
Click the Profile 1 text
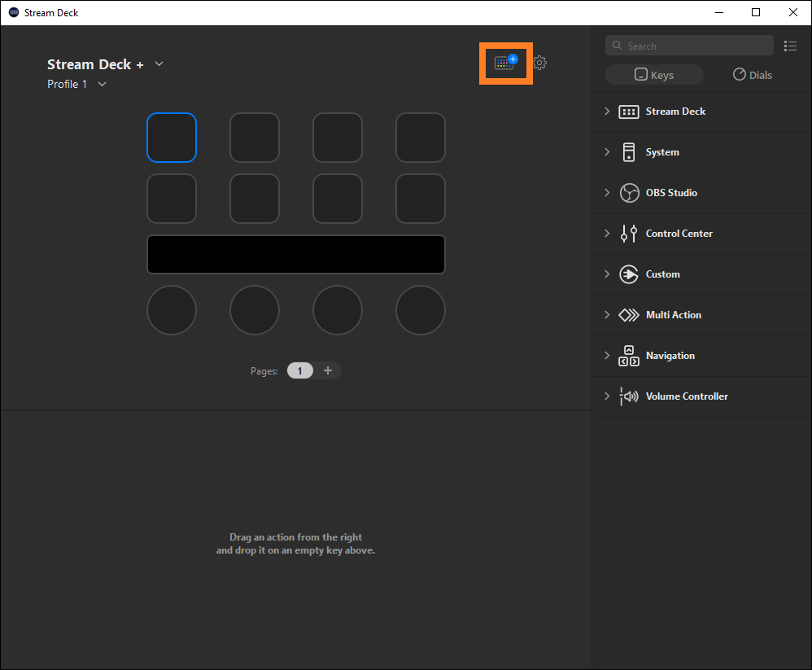tap(68, 84)
